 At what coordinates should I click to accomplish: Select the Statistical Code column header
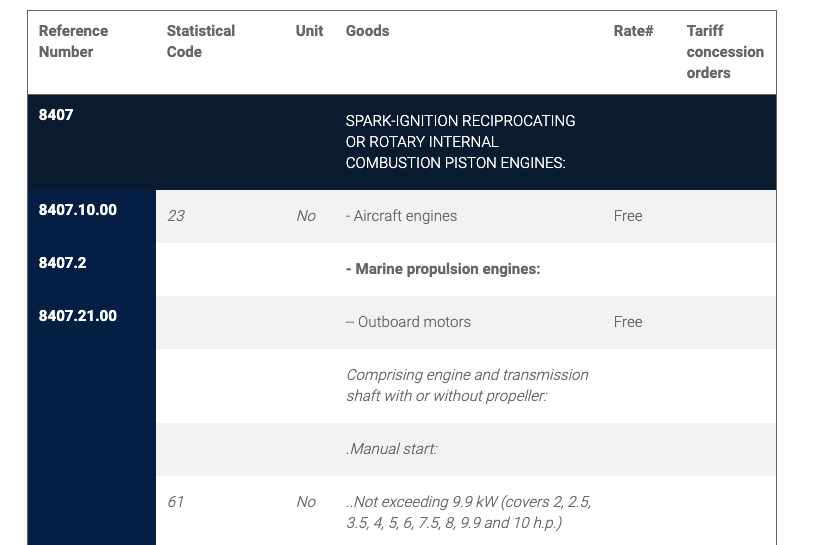pyautogui.click(x=201, y=41)
